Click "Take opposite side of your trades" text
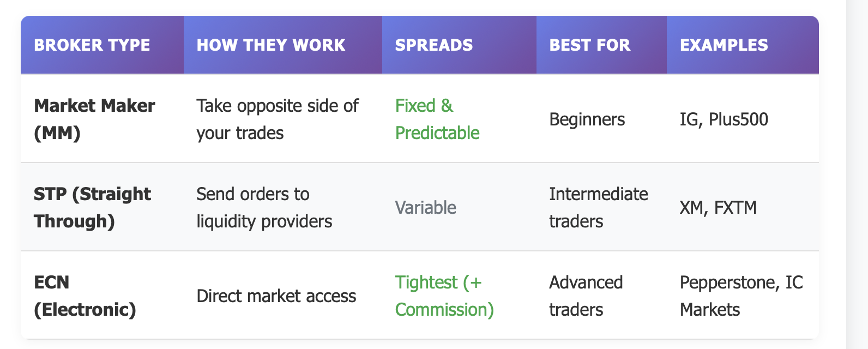 (278, 119)
